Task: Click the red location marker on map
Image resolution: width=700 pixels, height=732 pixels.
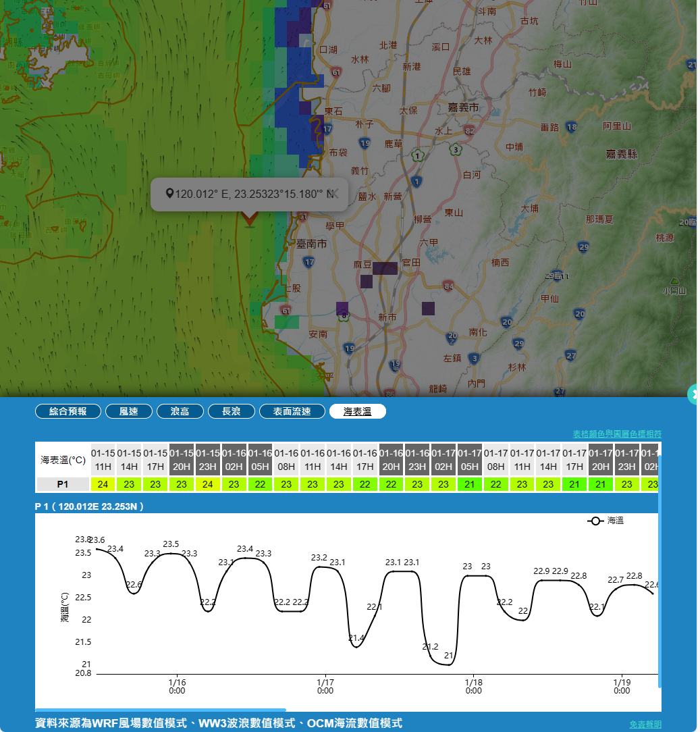Action: tap(250, 217)
